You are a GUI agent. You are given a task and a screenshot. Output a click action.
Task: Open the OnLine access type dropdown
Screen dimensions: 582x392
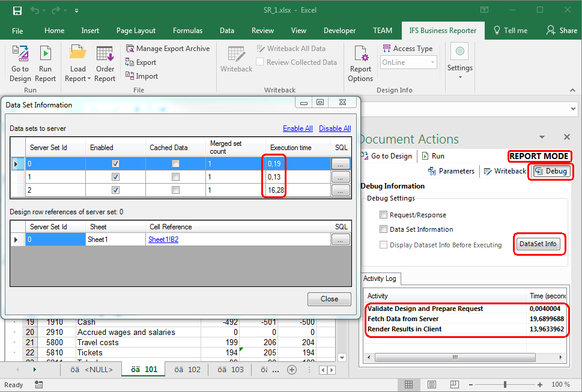click(432, 62)
